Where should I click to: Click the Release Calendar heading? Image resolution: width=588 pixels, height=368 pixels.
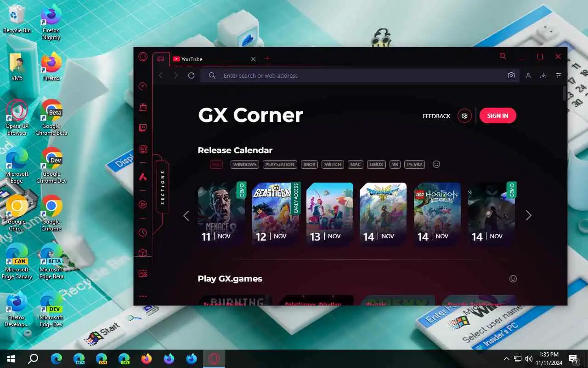[x=235, y=150]
